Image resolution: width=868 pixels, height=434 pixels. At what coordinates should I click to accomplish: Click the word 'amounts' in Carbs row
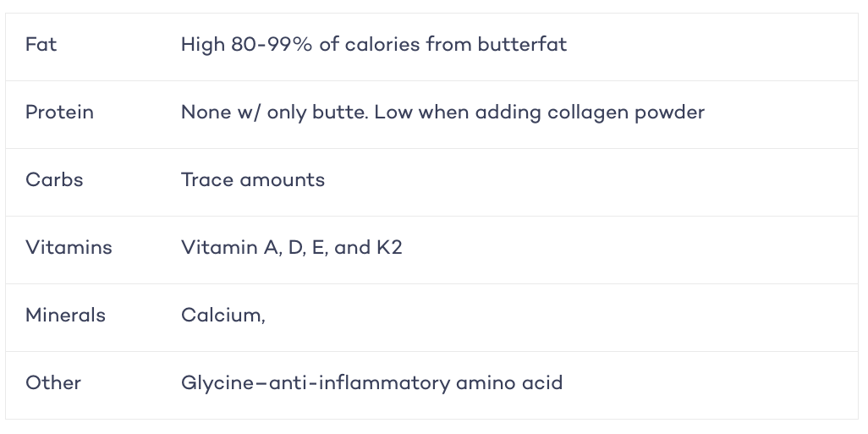pyautogui.click(x=283, y=180)
